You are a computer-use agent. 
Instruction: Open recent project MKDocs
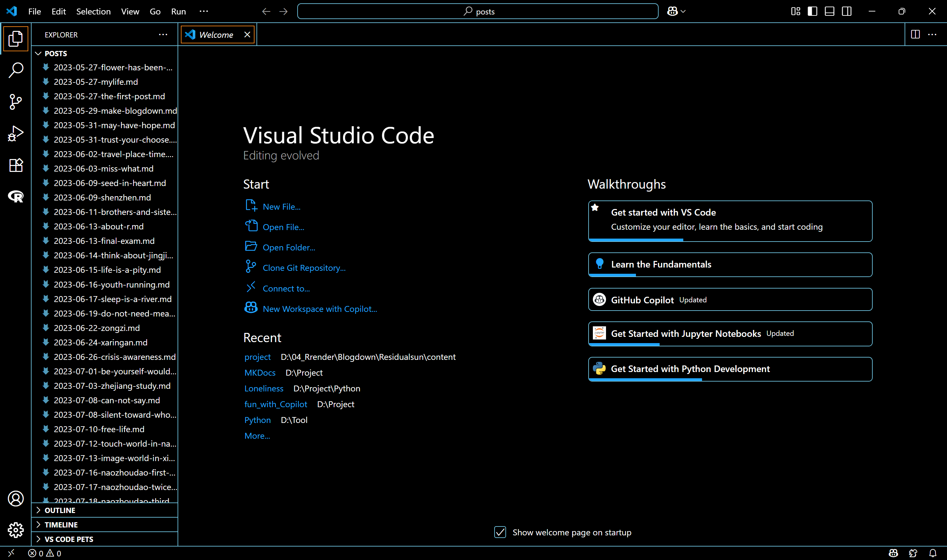coord(260,373)
